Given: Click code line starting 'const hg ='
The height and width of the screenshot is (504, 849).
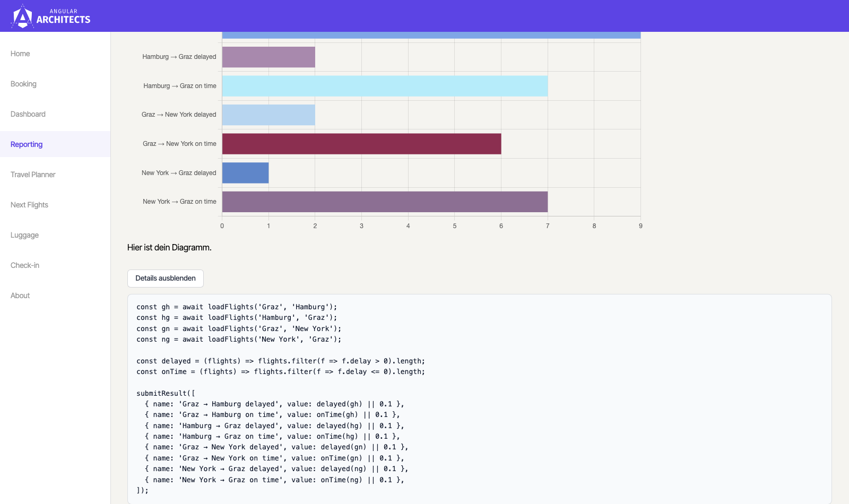Looking at the screenshot, I should pyautogui.click(x=237, y=318).
